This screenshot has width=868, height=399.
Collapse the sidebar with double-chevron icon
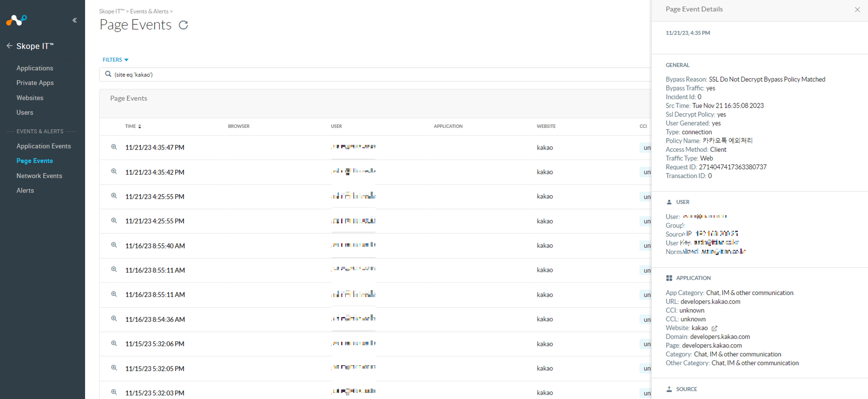75,20
